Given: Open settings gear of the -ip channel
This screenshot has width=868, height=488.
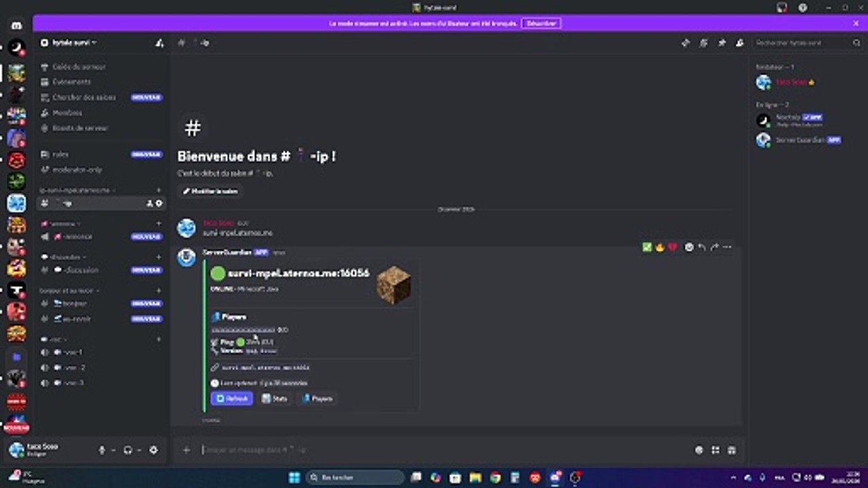Looking at the screenshot, I should tap(159, 203).
